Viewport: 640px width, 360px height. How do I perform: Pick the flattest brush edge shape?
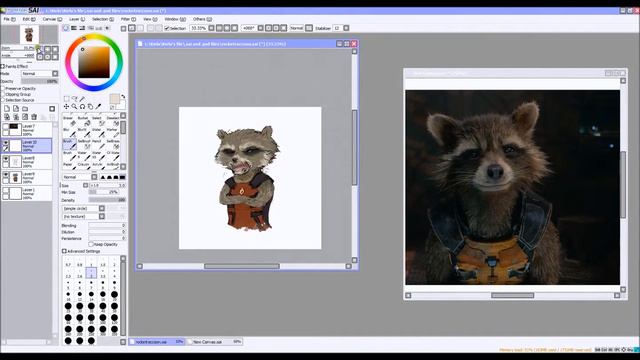[x=122, y=177]
